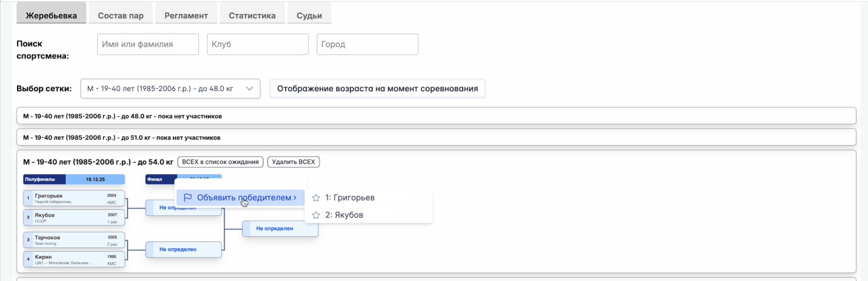The height and width of the screenshot is (281, 868).
Task: Select the header of the до 54.0 кг bracket
Action: point(98,162)
